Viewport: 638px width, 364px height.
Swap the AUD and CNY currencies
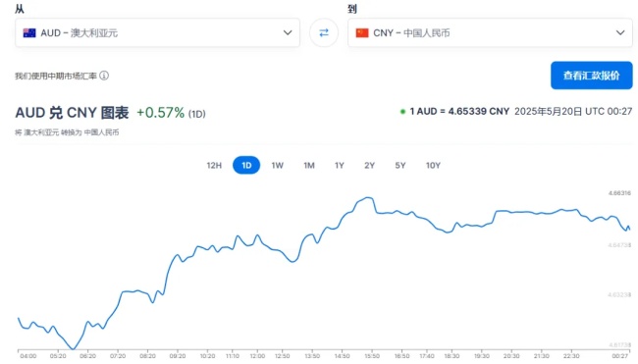pos(324,32)
